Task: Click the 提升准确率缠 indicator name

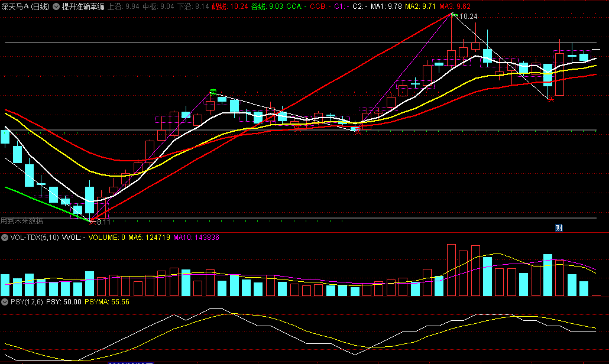Action: (x=83, y=6)
